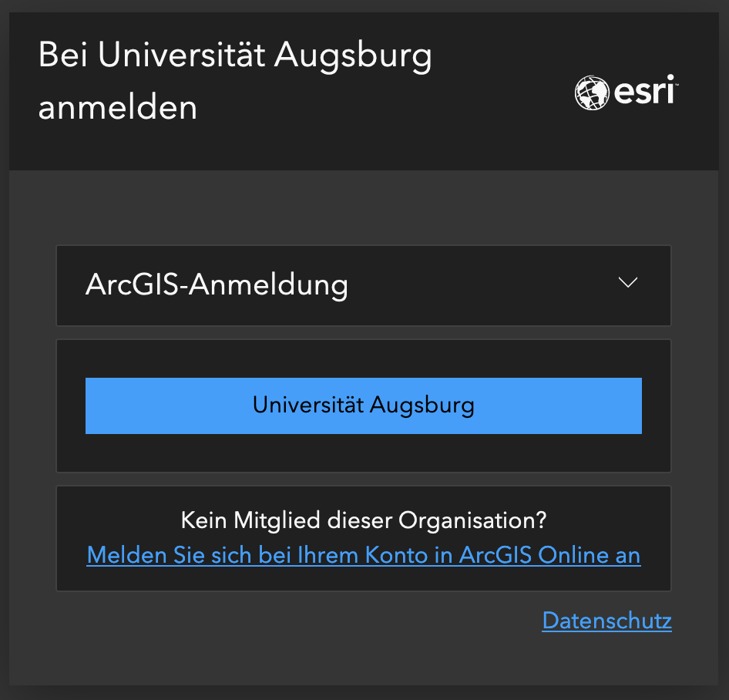
Task: Click empty space in ArcGIS-Anmeldung header row
Action: click(478, 285)
